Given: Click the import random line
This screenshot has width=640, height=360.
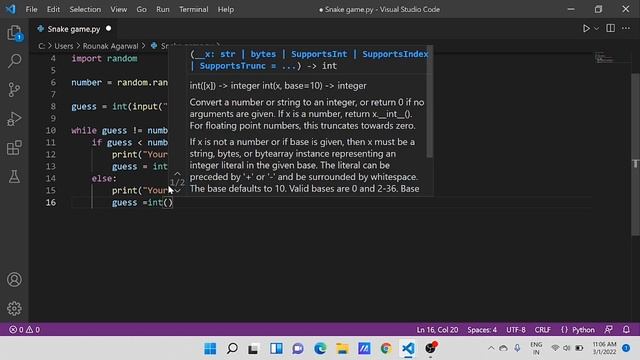Looking at the screenshot, I should (x=104, y=58).
